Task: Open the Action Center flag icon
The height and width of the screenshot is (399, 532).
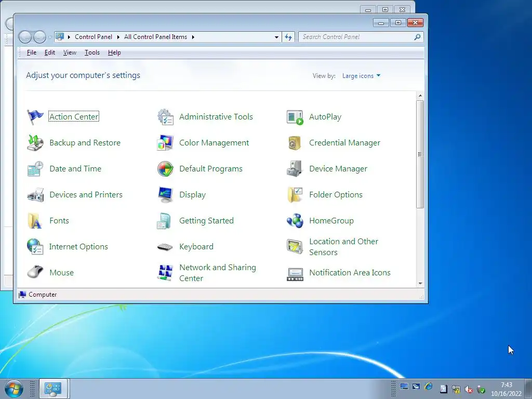Action: [x=35, y=117]
